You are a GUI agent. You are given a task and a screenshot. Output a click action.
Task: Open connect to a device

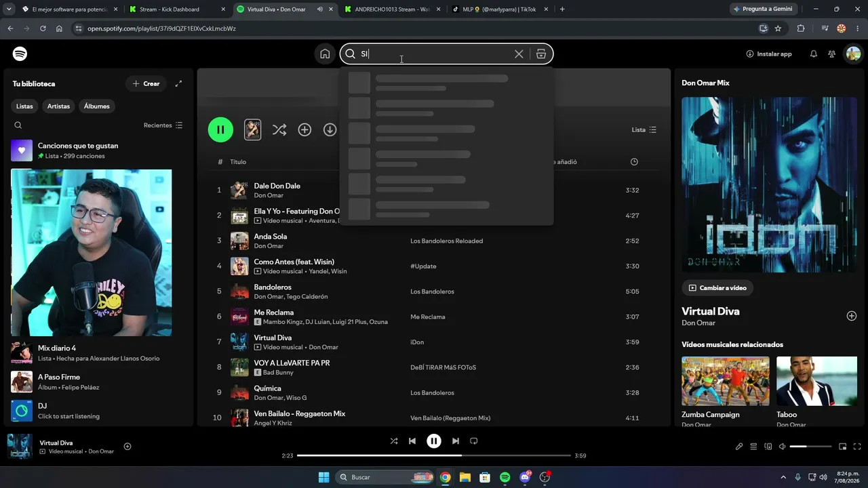(x=768, y=447)
